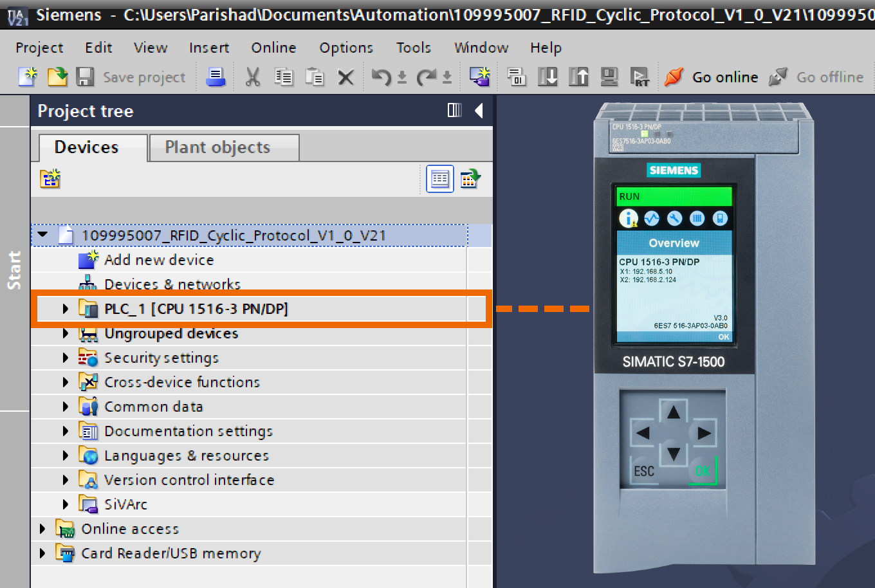Image resolution: width=875 pixels, height=588 pixels.
Task: Click the New project toolbar icon
Action: [x=28, y=77]
